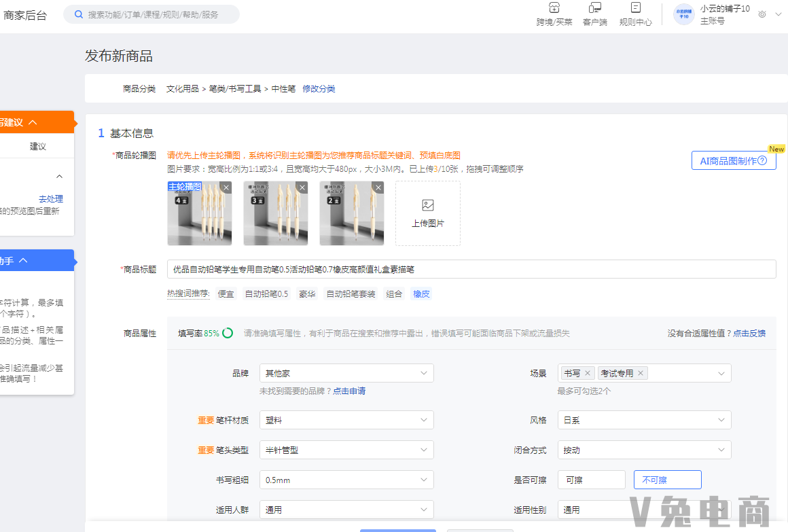Image resolution: width=788 pixels, height=532 pixels.
Task: Open 跨境/买菜 from the top bar
Action: [554, 15]
